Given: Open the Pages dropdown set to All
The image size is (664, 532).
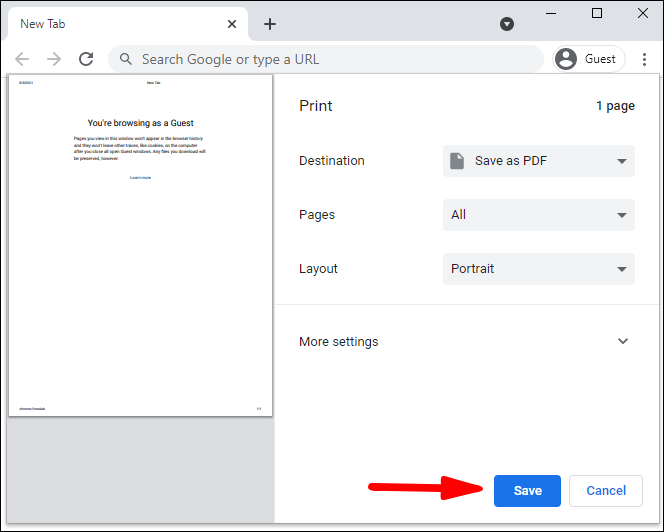Looking at the screenshot, I should [539, 215].
